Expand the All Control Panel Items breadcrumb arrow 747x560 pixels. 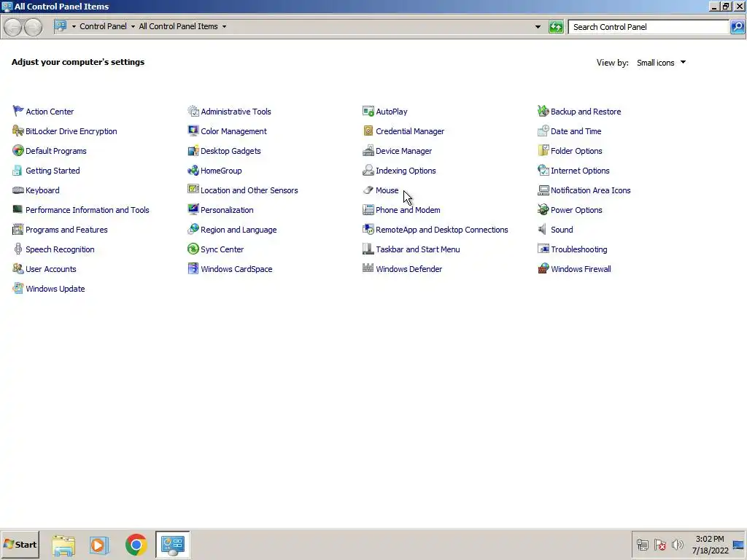tap(224, 27)
